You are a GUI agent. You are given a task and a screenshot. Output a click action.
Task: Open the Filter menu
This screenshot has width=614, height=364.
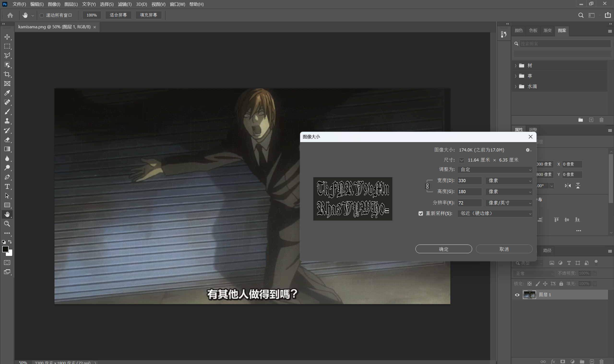pyautogui.click(x=125, y=4)
